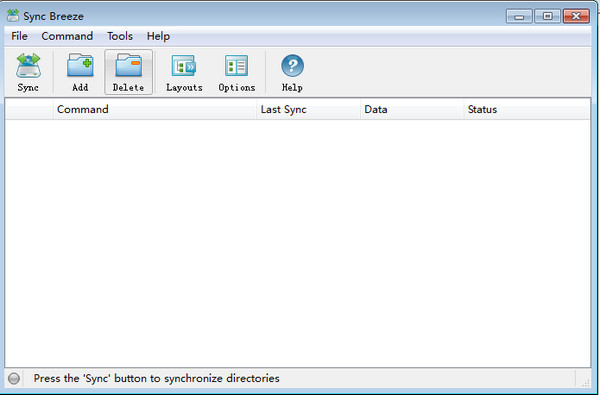Viewport: 600px width, 395px height.
Task: Sort by the Command column header
Action: click(155, 109)
